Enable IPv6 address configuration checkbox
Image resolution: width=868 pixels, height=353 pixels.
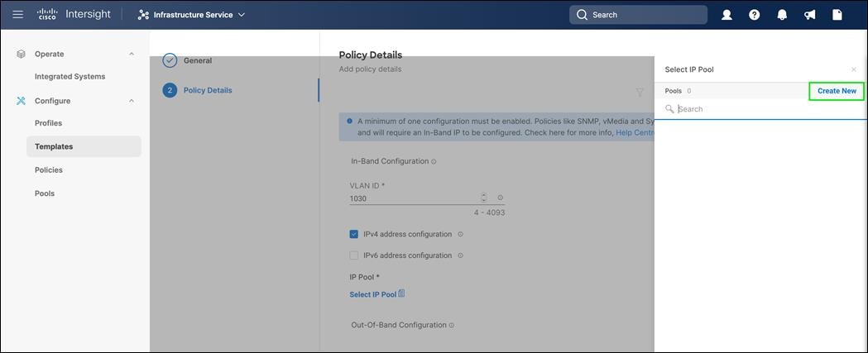353,255
